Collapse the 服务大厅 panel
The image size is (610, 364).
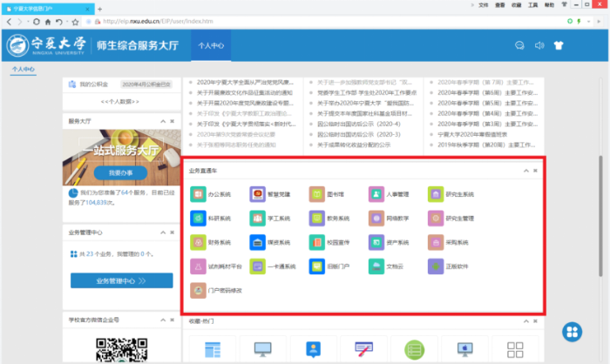(x=162, y=122)
